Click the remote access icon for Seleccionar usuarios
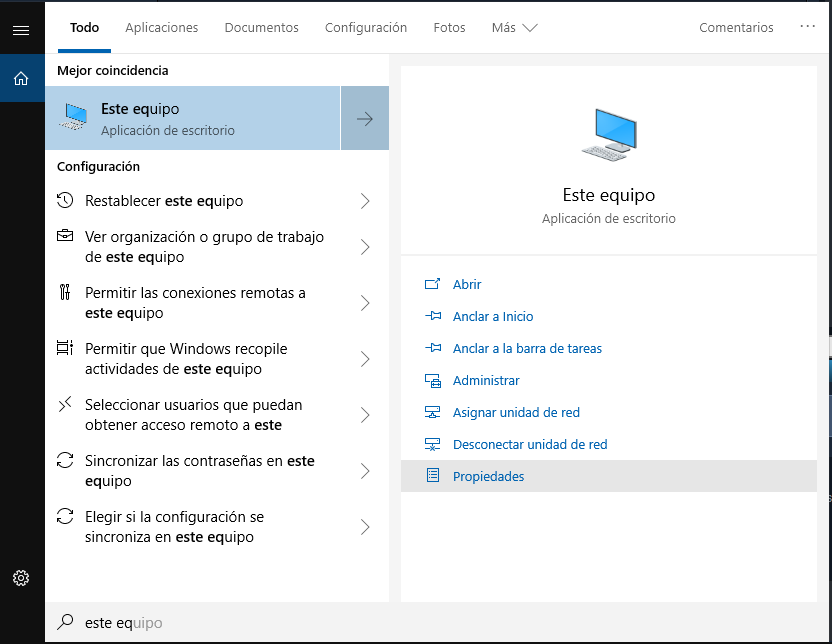This screenshot has width=832, height=644. pyautogui.click(x=65, y=404)
